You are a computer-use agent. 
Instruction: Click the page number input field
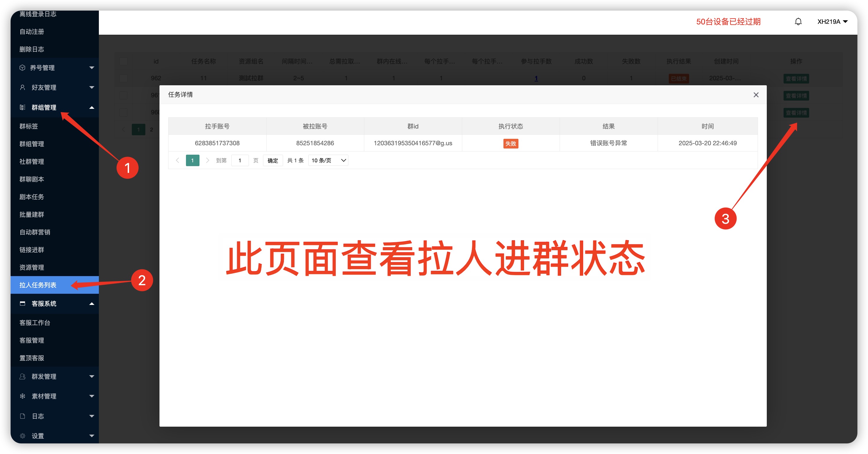[x=240, y=160]
